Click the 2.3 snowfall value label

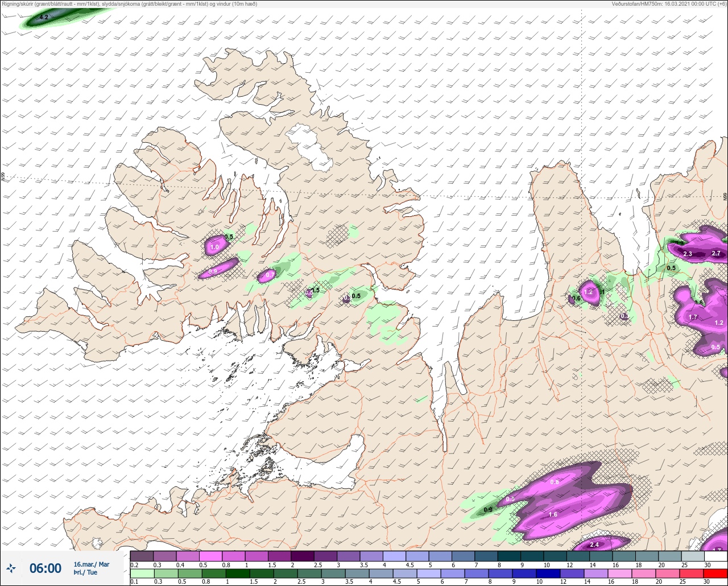(687, 254)
